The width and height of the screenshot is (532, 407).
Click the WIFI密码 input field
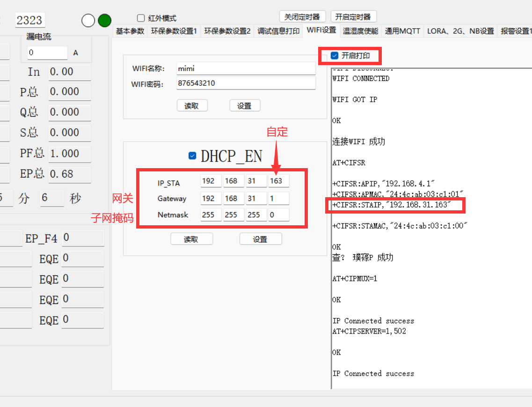click(x=246, y=83)
